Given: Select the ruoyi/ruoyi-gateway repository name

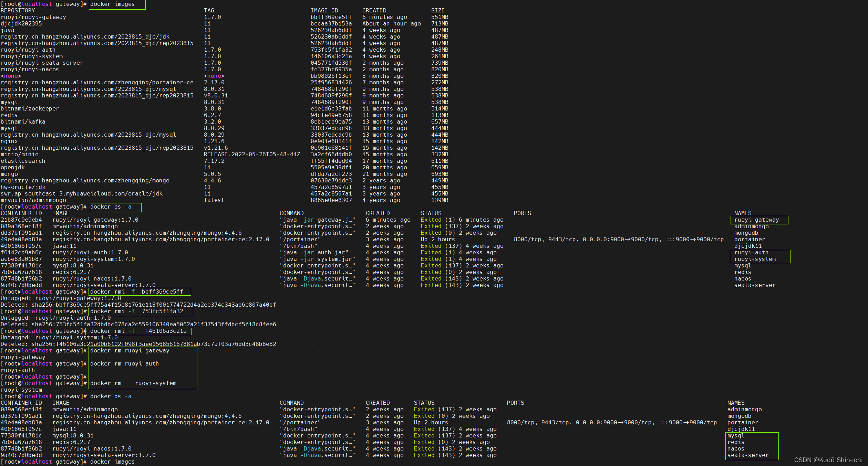Looking at the screenshot, I should [33, 17].
